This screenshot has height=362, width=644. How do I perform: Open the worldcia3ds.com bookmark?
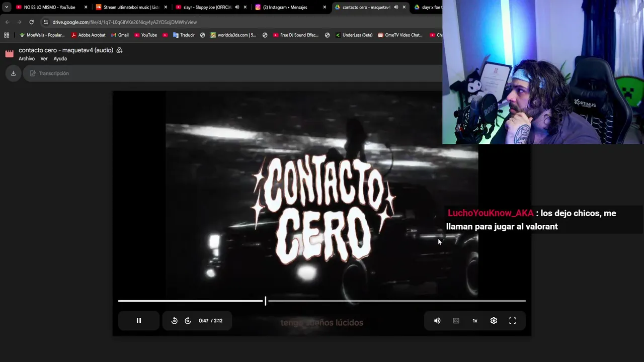[233, 35]
